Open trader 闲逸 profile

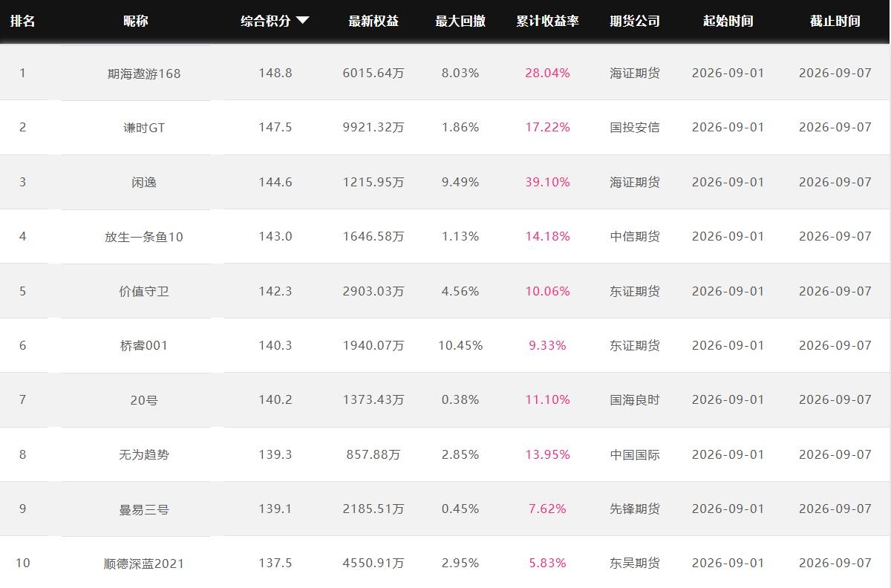144,182
